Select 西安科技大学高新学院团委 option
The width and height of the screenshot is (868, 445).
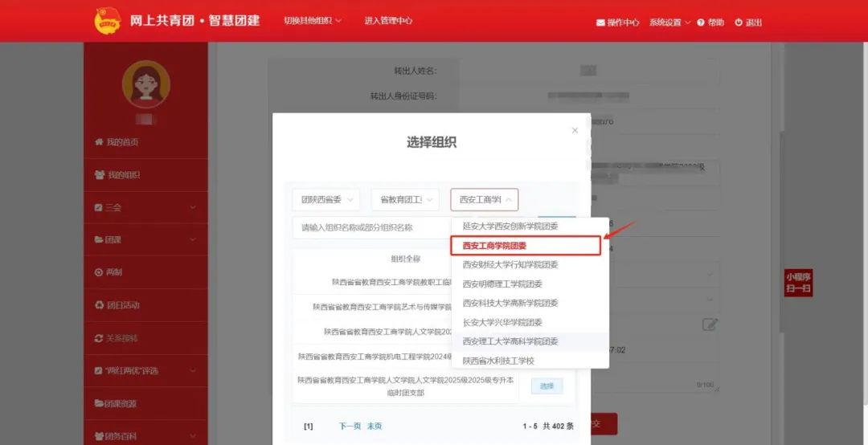coord(530,304)
